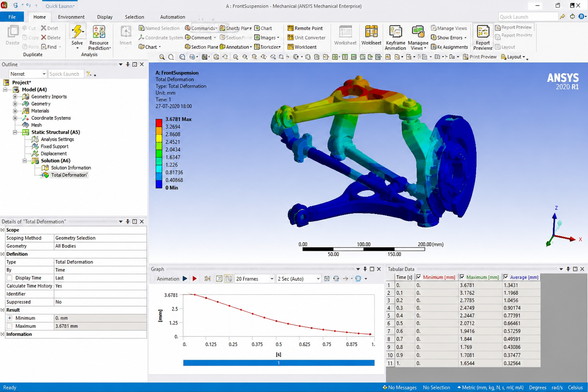588x392 pixels.
Task: Click the Quick Launch search field at top right
Action: tap(528, 17)
